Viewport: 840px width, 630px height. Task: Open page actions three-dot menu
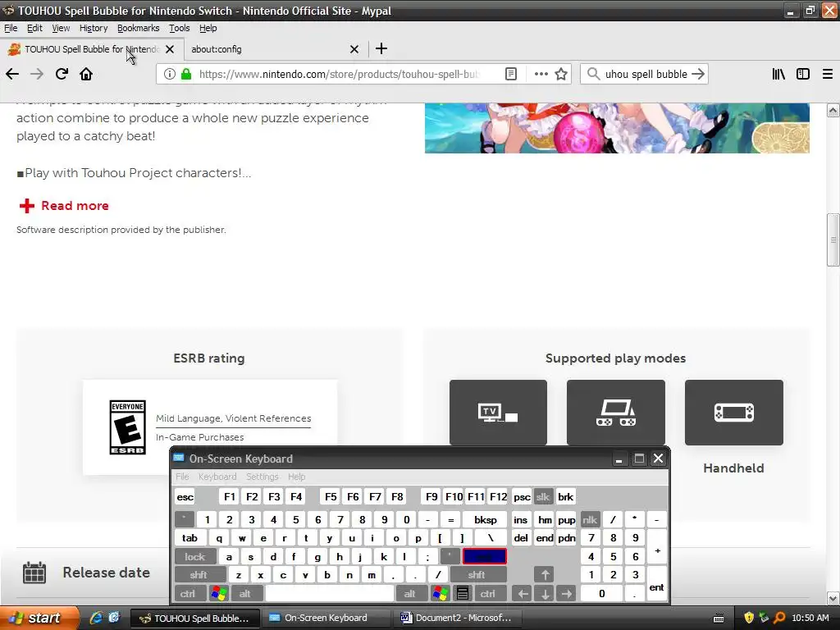[541, 74]
